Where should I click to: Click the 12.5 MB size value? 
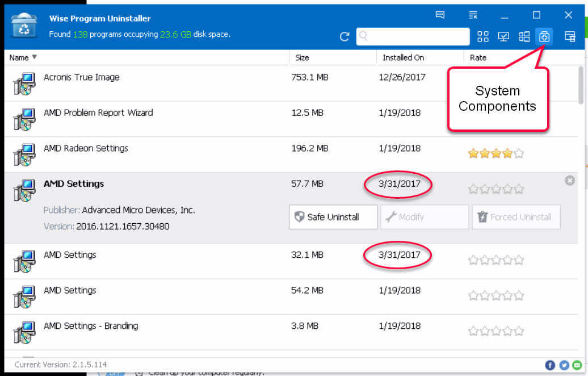point(308,113)
